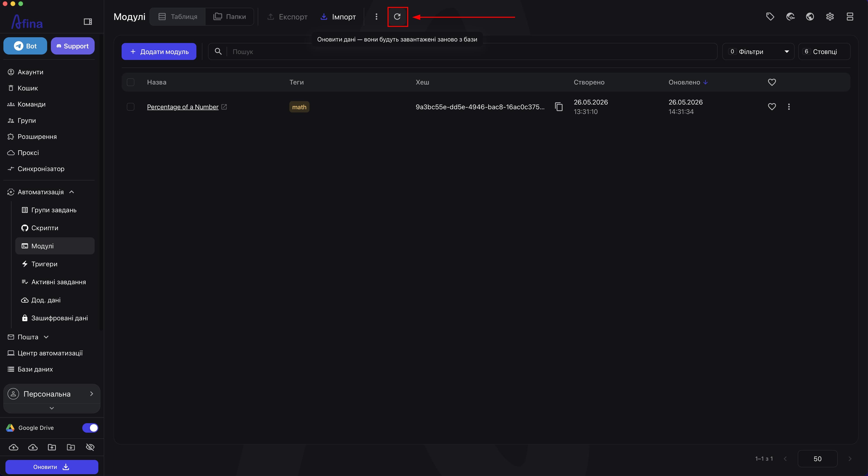Click the Додати модуль button

click(159, 51)
